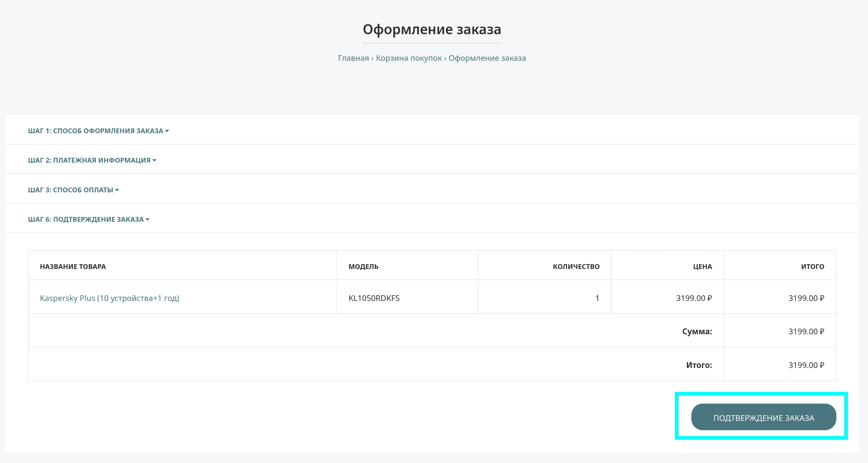
Task: Click the bold Итого: label in the last row
Action: [699, 365]
